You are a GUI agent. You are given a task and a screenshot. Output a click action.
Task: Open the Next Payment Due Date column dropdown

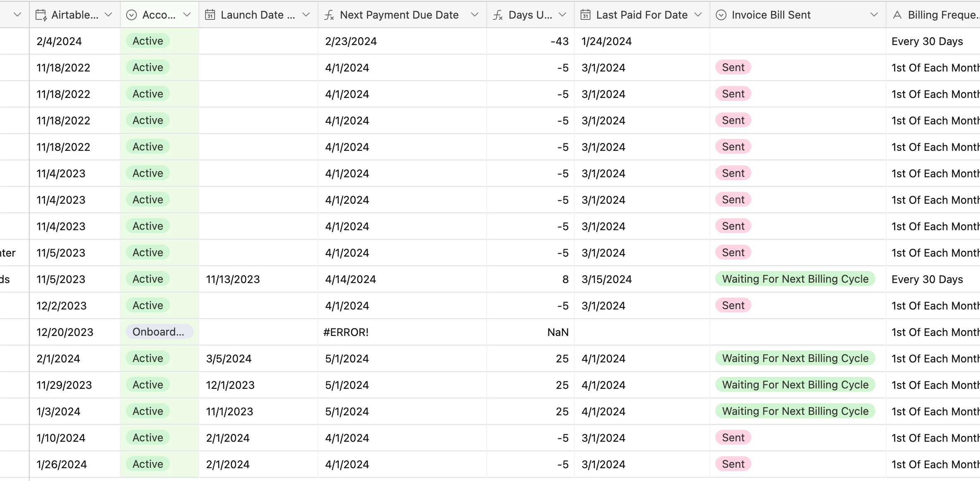(475, 15)
